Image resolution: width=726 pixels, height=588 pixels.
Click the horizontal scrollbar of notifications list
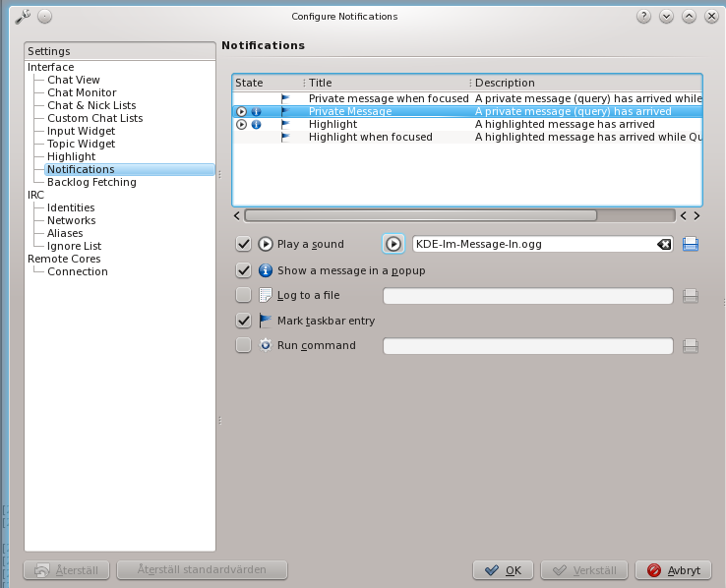[x=420, y=215]
